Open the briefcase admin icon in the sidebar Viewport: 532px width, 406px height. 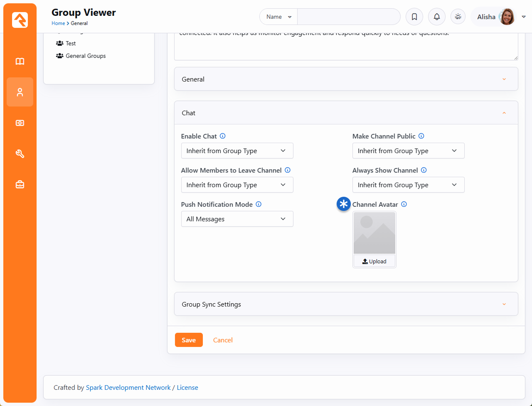point(20,185)
